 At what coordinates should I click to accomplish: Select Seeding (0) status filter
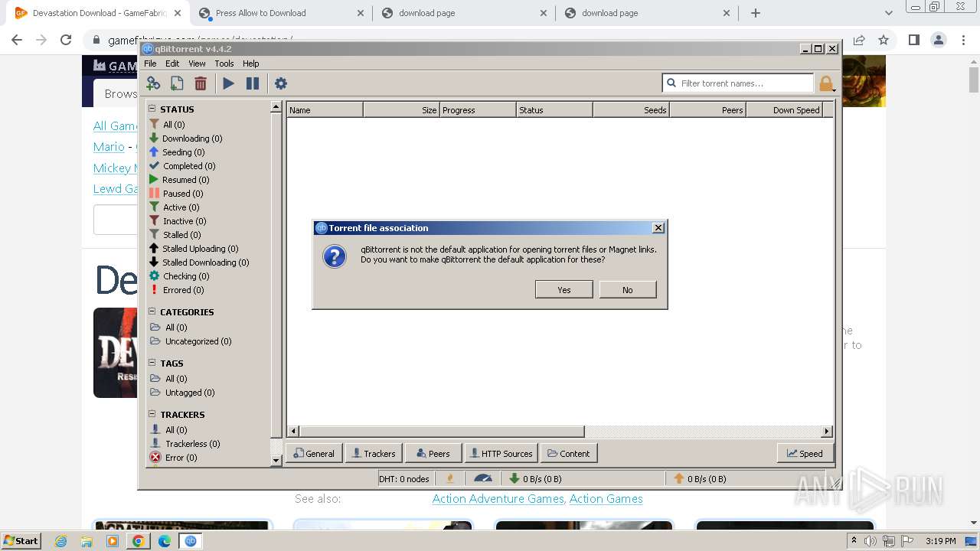pyautogui.click(x=183, y=152)
